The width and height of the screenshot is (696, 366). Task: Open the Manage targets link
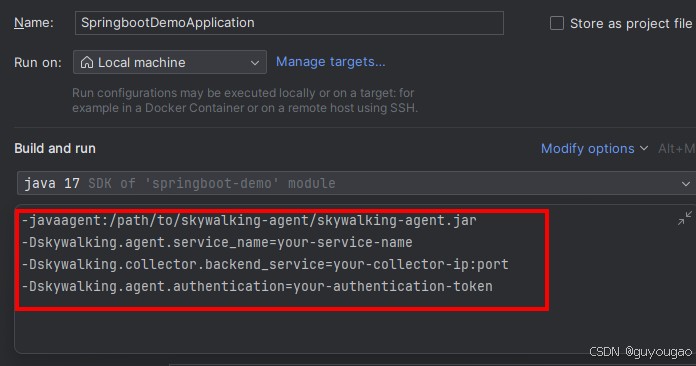coord(331,62)
